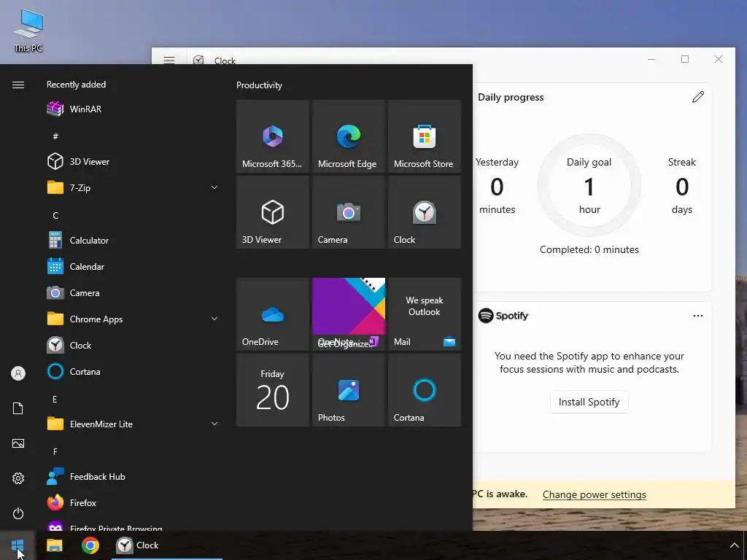Jump to the E letter index

[55, 399]
